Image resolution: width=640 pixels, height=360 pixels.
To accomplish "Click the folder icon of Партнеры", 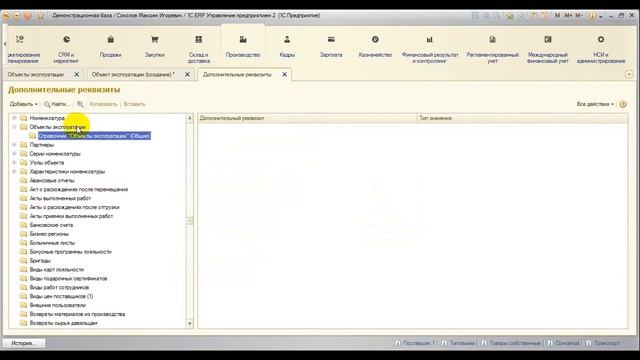I will coord(24,145).
